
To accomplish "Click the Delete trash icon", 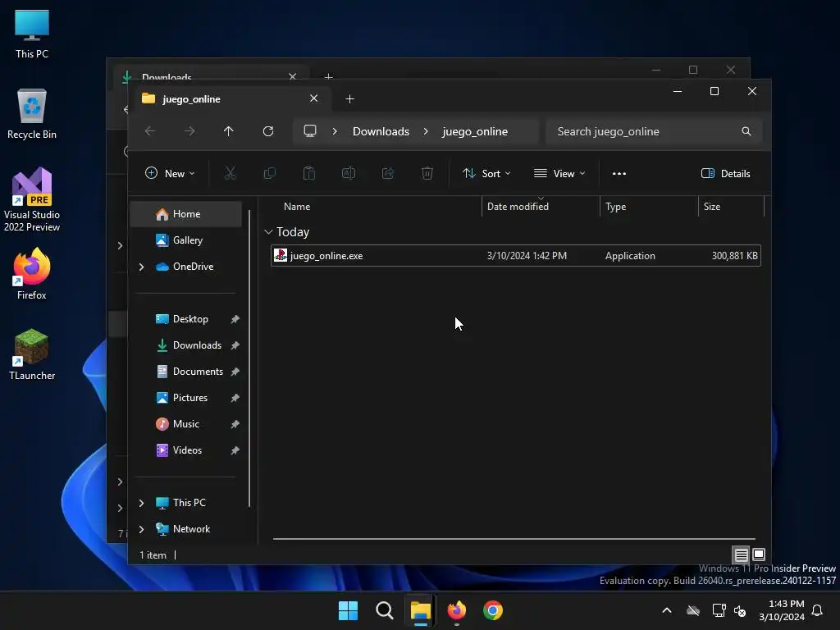I will [427, 173].
